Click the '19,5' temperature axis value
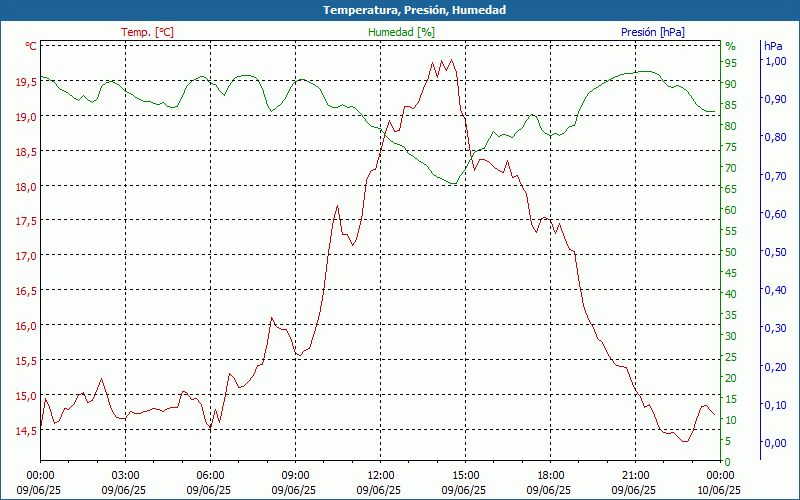The width and height of the screenshot is (800, 500). 27,82
